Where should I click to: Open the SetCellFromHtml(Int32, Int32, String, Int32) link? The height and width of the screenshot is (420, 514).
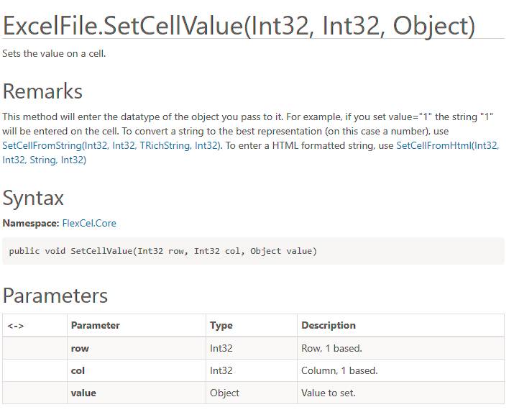(x=447, y=145)
